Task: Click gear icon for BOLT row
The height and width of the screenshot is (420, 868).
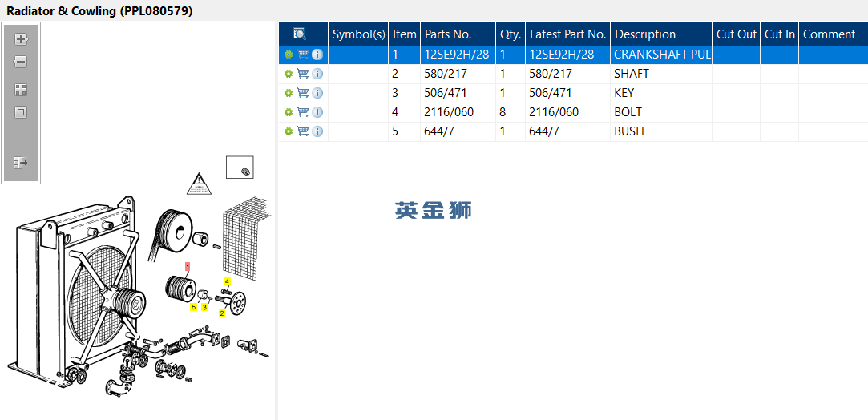Action: 288,112
